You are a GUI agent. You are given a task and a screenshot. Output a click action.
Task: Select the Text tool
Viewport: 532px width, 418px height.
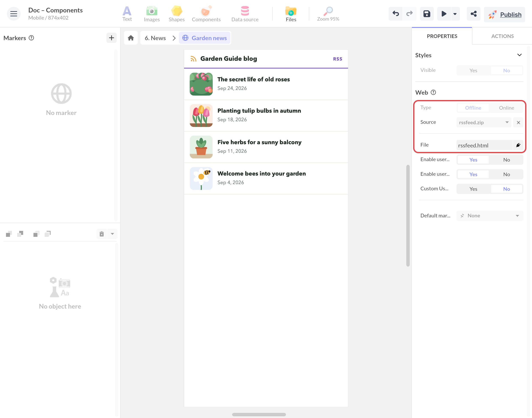127,14
